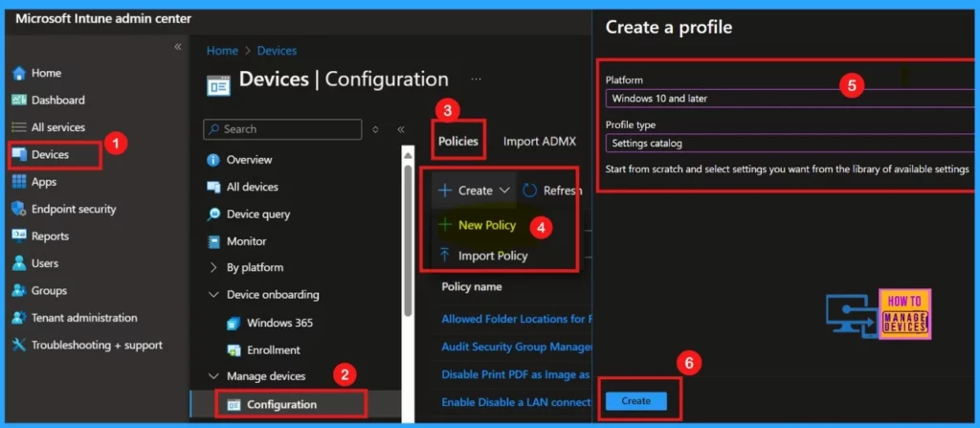The width and height of the screenshot is (980, 428).
Task: Click the green plus icon beside New Policy
Action: [x=445, y=225]
